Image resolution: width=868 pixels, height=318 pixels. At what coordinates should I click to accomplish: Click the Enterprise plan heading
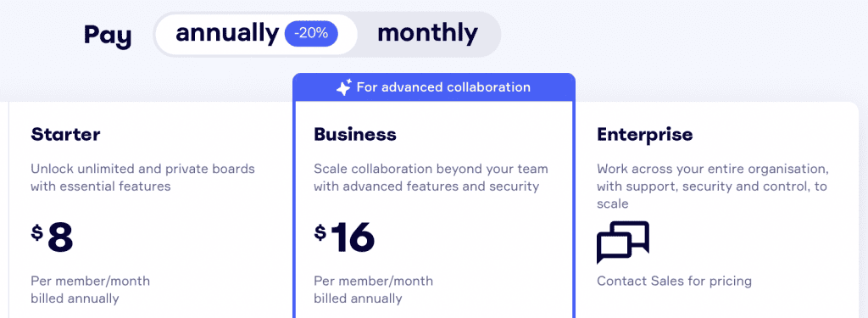tap(644, 134)
